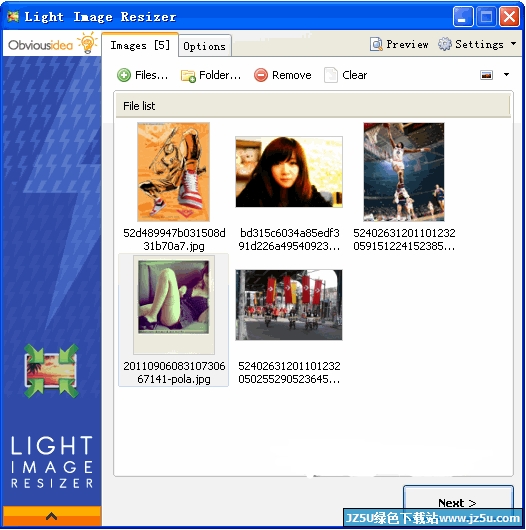Click the green Files add icon
The height and width of the screenshot is (530, 526).
tap(124, 75)
